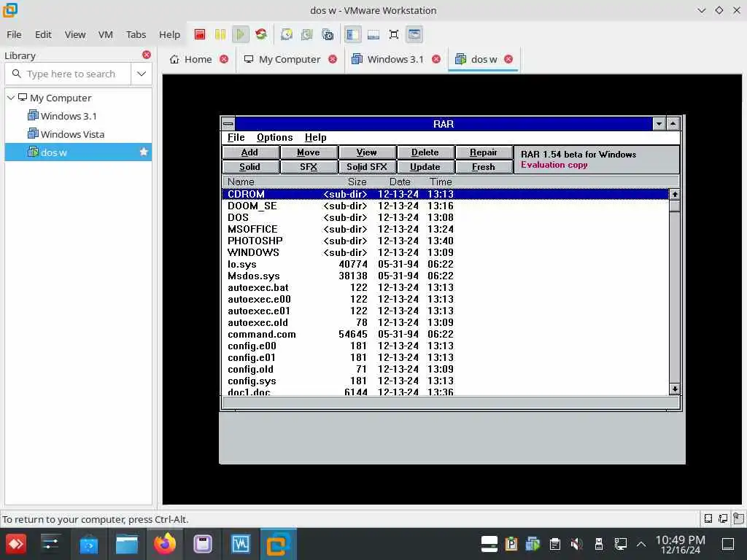
Task: Click the RAR Move button
Action: 309,152
